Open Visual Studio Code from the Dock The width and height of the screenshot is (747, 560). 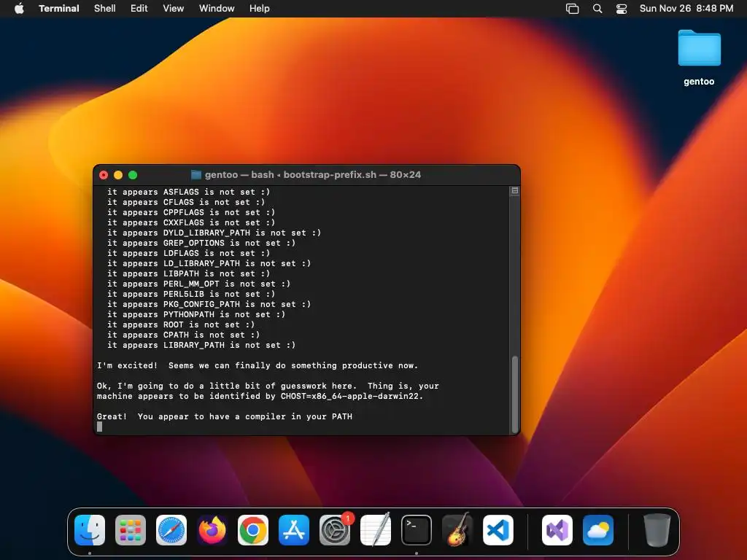click(498, 530)
